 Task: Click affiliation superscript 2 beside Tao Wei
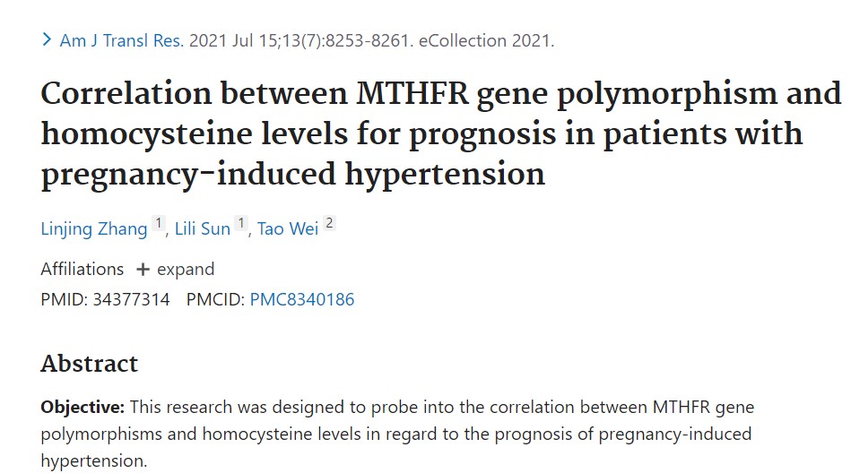click(329, 224)
